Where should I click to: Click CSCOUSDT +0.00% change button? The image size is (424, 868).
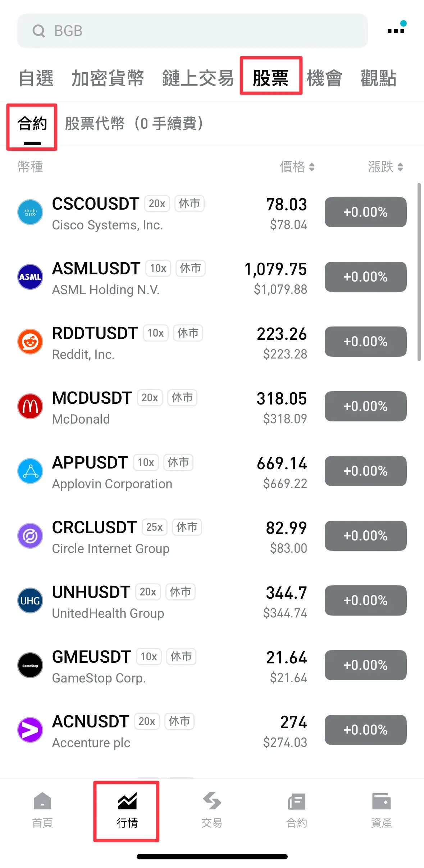pyautogui.click(x=365, y=212)
